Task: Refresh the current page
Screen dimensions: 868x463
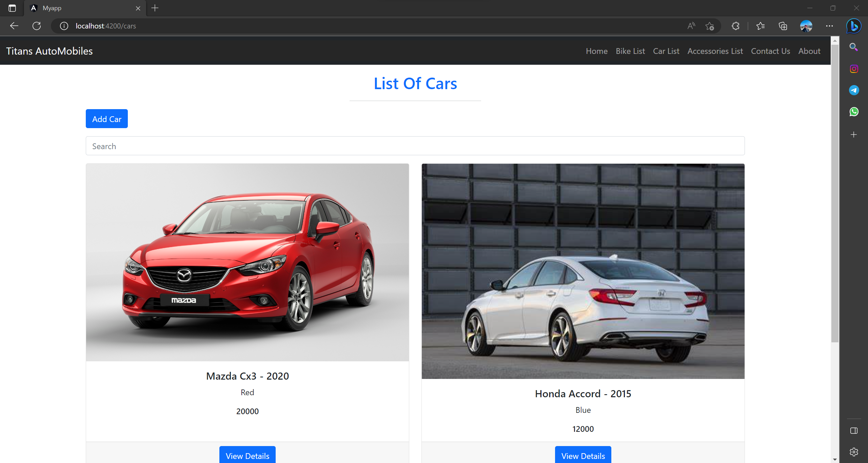Action: (x=37, y=26)
